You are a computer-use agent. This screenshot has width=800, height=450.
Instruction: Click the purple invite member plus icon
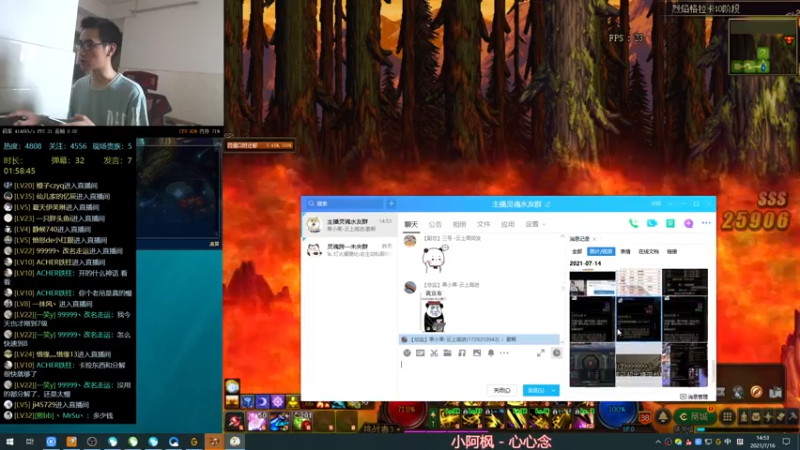(x=688, y=223)
